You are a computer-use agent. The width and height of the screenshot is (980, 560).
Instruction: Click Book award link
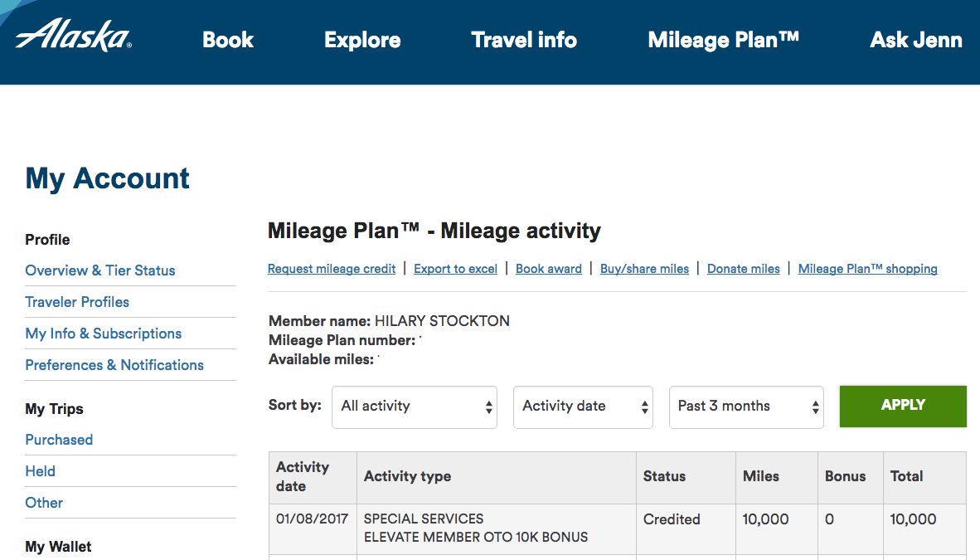[x=549, y=269]
